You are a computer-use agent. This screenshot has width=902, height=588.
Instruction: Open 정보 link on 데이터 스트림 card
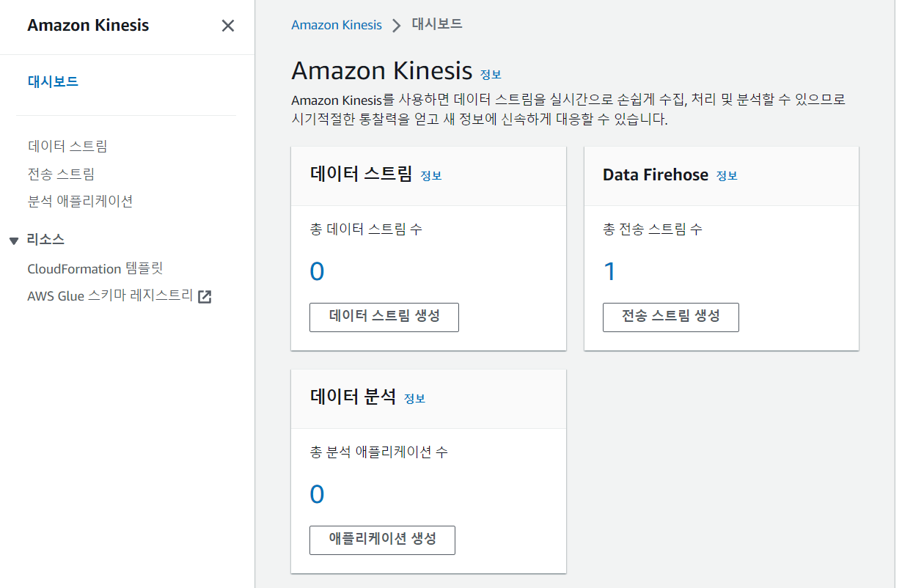(431, 176)
